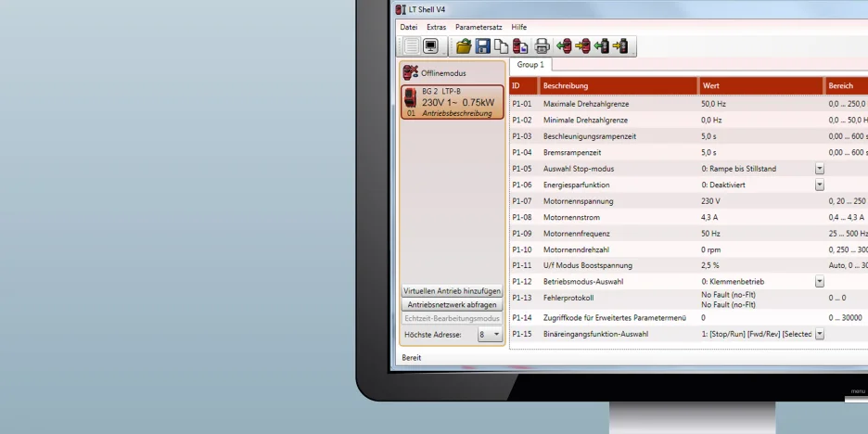Open a parameter file with the folder icon
This screenshot has width=868, height=434.
[x=464, y=46]
